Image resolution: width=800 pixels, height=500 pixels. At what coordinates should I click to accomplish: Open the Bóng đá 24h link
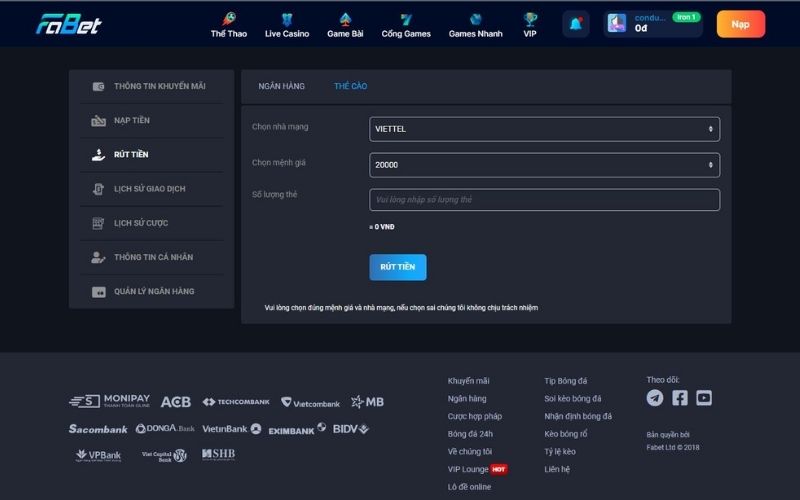(x=470, y=434)
